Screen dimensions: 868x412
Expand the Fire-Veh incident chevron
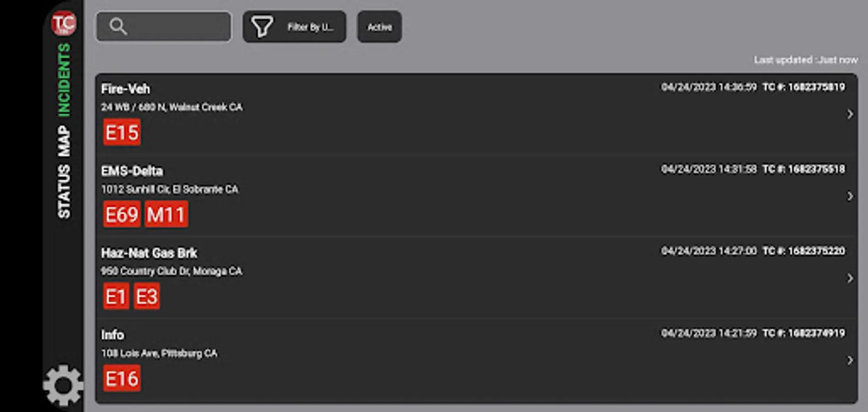tap(850, 114)
